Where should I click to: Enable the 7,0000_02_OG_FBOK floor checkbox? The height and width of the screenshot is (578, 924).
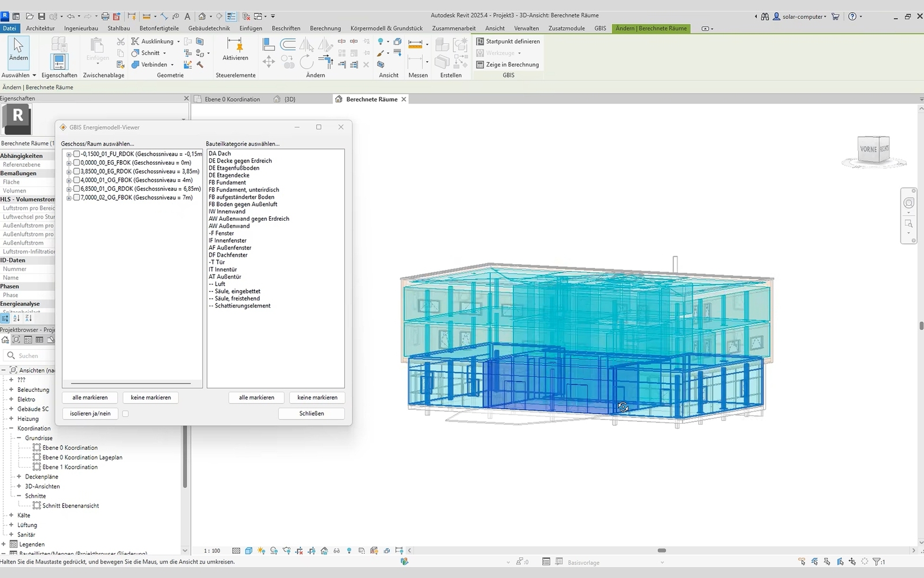point(77,198)
